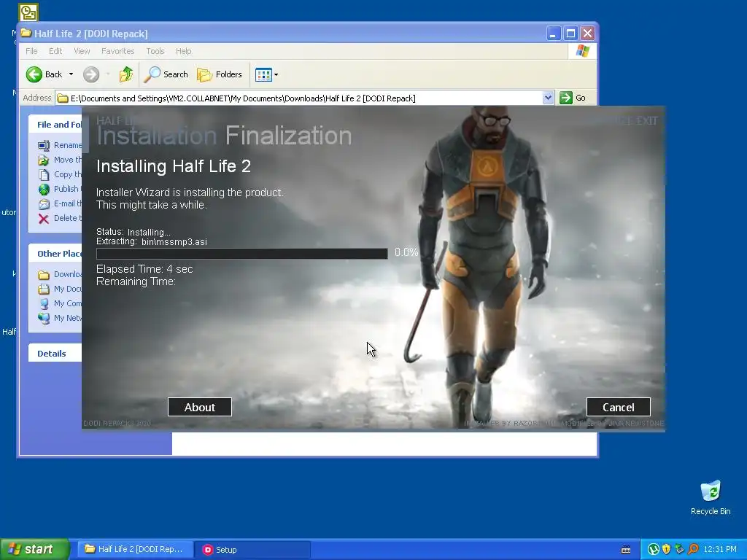Open My Computer in Other Places

[x=60, y=303]
